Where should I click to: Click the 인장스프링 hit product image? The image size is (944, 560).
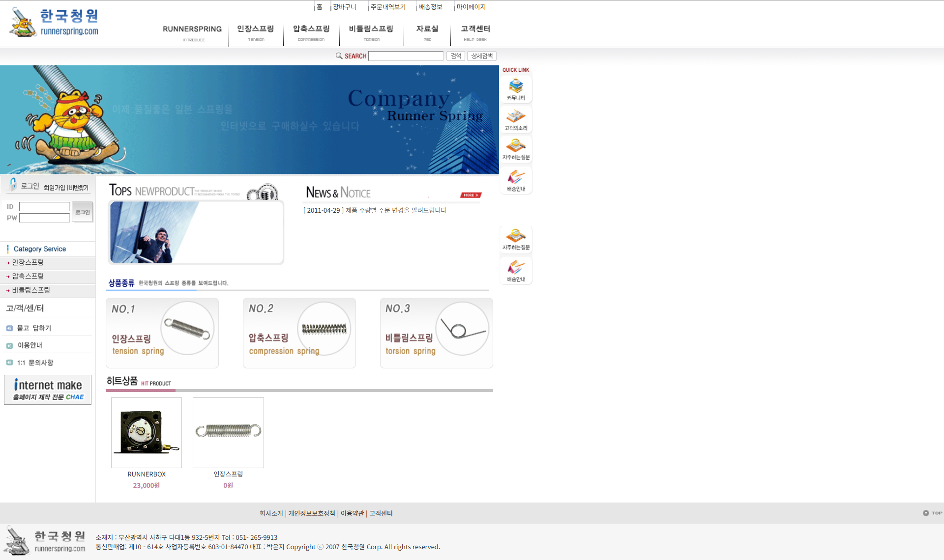[228, 433]
